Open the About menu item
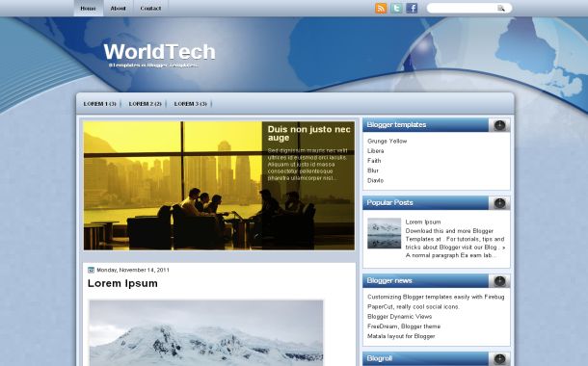588x366 pixels. (x=118, y=9)
